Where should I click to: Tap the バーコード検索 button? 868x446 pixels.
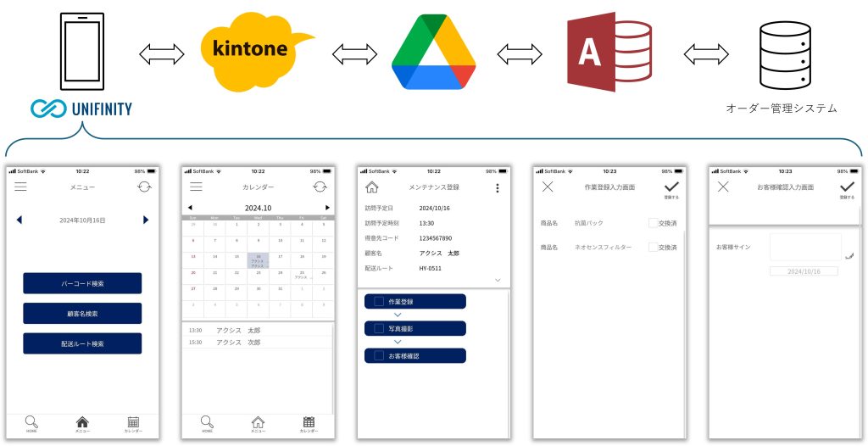(x=82, y=283)
